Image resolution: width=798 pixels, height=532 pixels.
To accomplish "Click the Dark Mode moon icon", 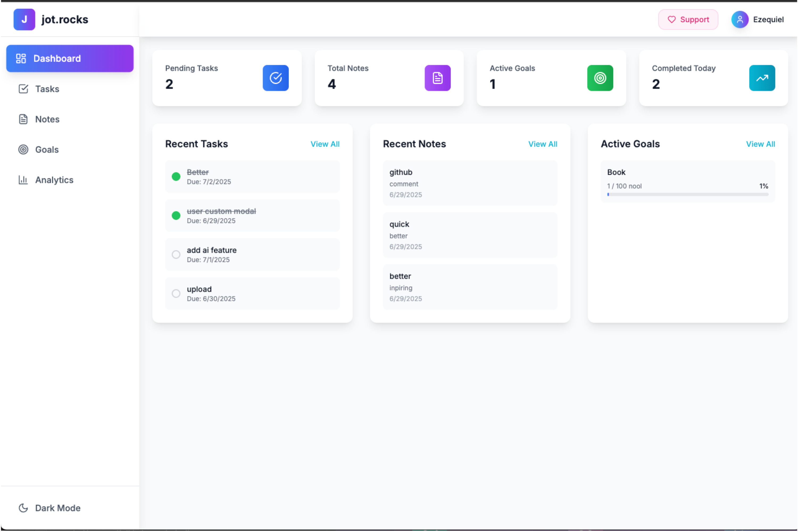I will click(x=23, y=508).
